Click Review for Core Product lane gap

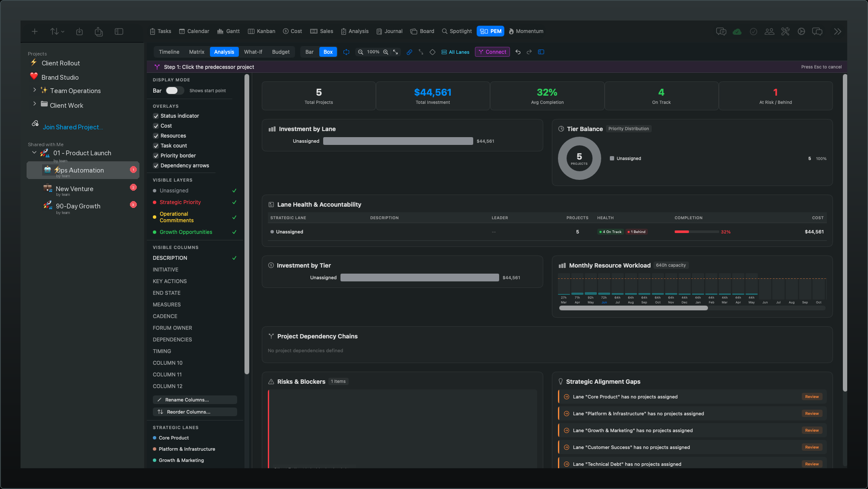click(x=812, y=397)
